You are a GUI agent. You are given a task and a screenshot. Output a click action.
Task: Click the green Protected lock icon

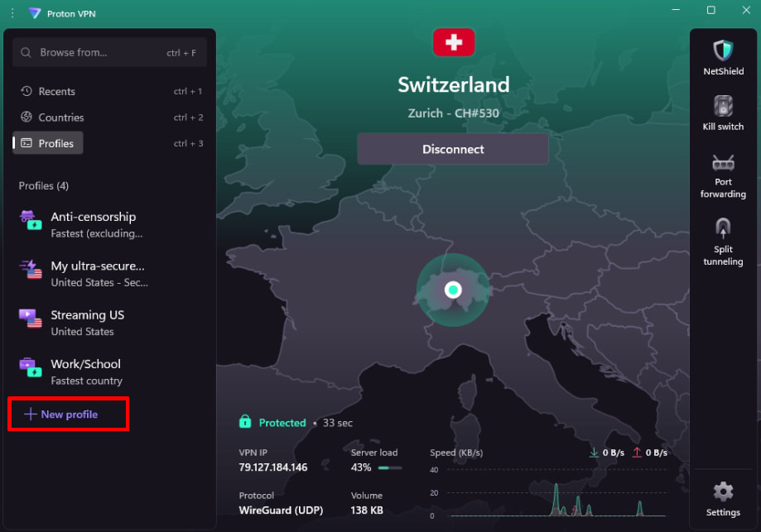tap(245, 421)
